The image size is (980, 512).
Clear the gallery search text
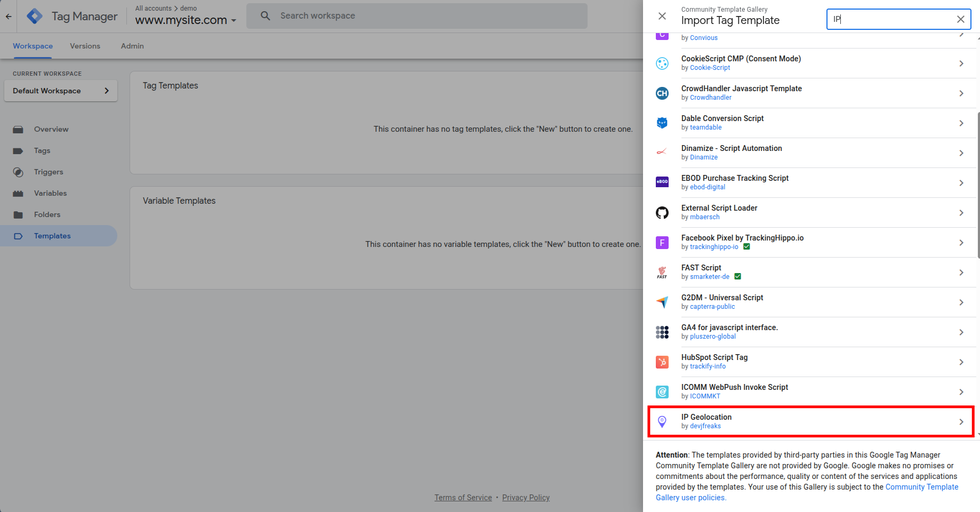(961, 19)
